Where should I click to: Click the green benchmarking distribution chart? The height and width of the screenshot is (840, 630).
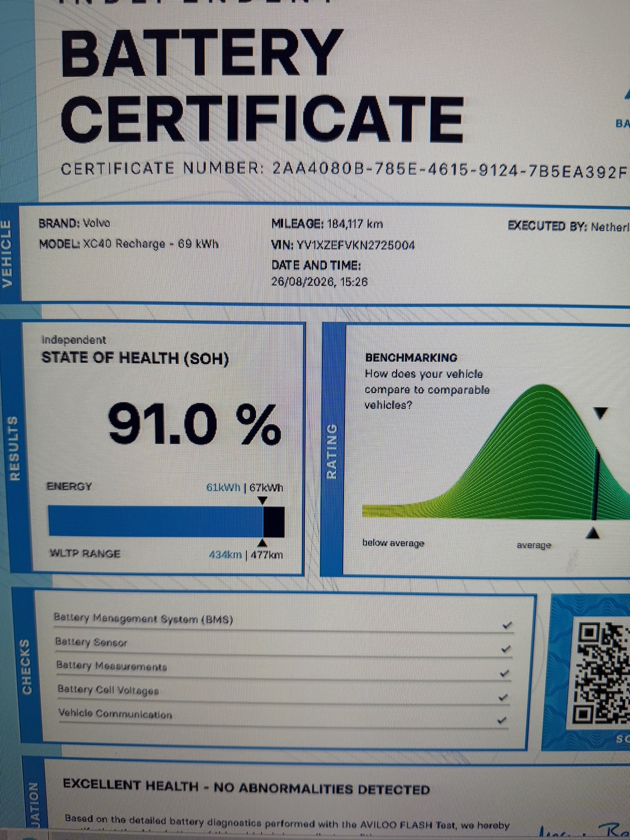tap(496, 452)
